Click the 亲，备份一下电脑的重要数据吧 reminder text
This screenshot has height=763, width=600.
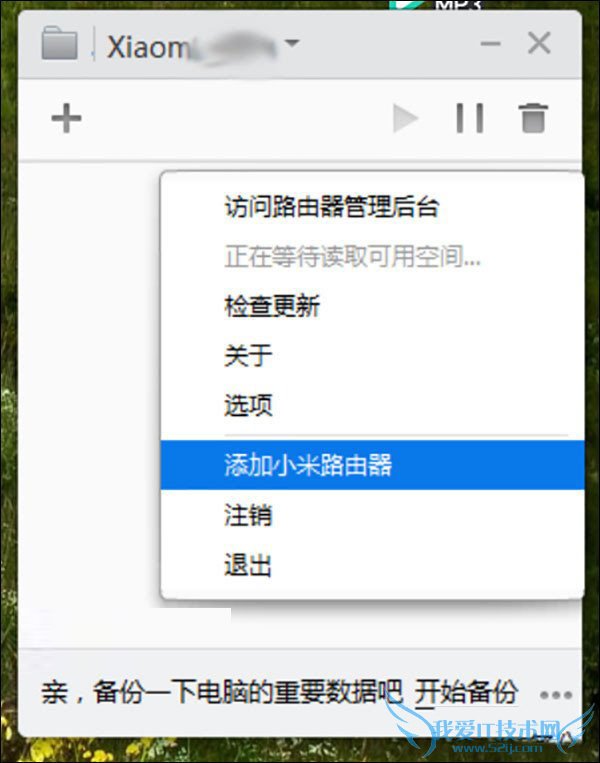pyautogui.click(x=222, y=693)
